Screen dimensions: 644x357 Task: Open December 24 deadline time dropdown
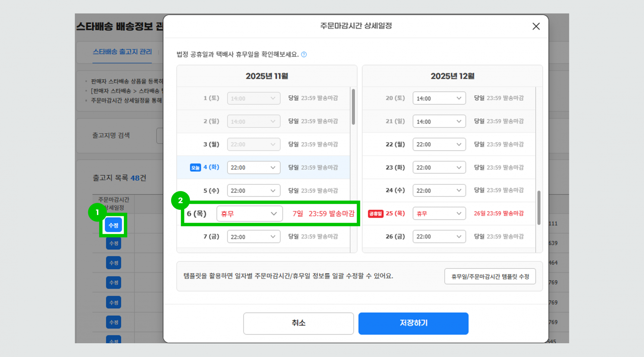pos(439,191)
